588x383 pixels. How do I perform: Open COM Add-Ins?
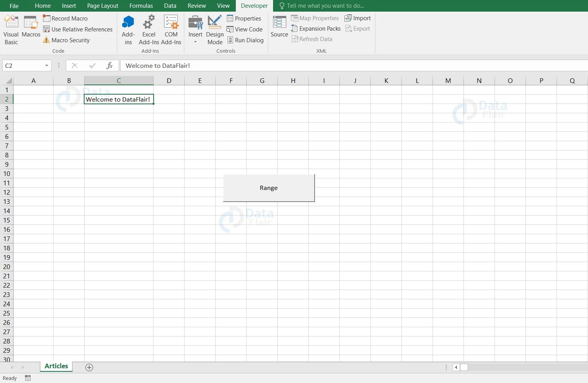171,29
